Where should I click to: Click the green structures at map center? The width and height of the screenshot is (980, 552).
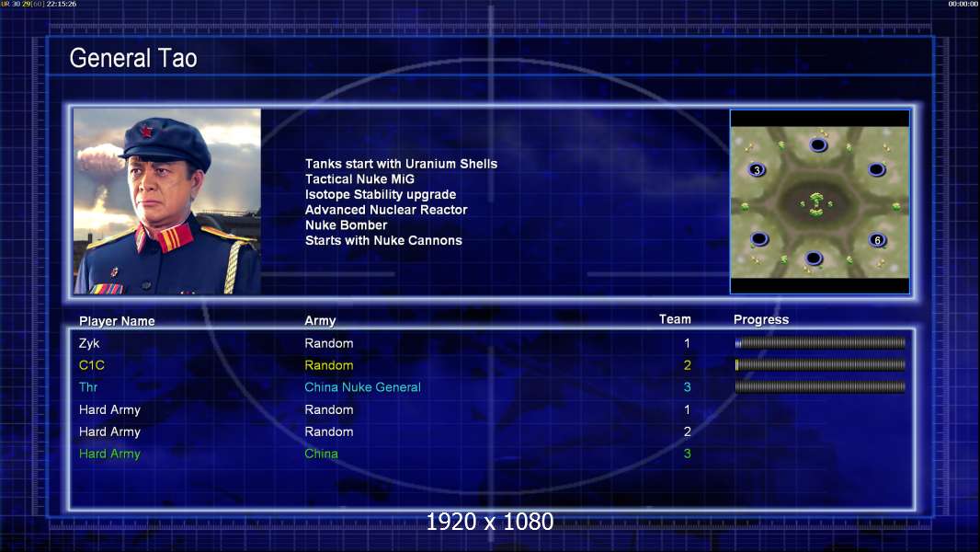[816, 204]
